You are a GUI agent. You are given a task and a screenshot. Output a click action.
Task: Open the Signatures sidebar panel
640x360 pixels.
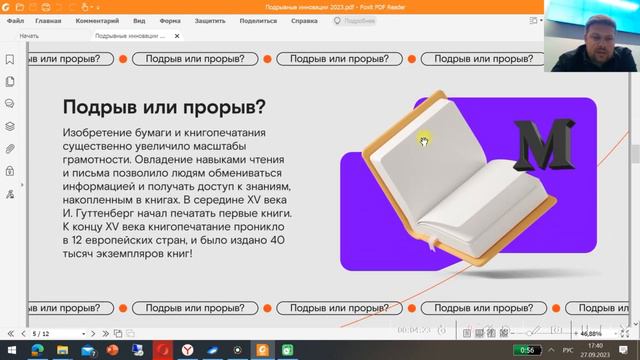10,194
